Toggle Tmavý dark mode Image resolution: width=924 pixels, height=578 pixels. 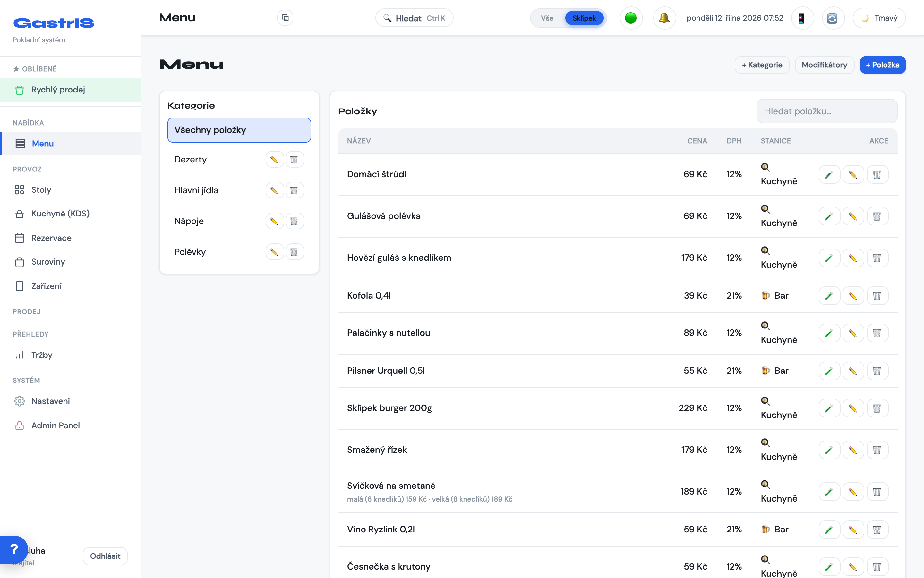879,18
